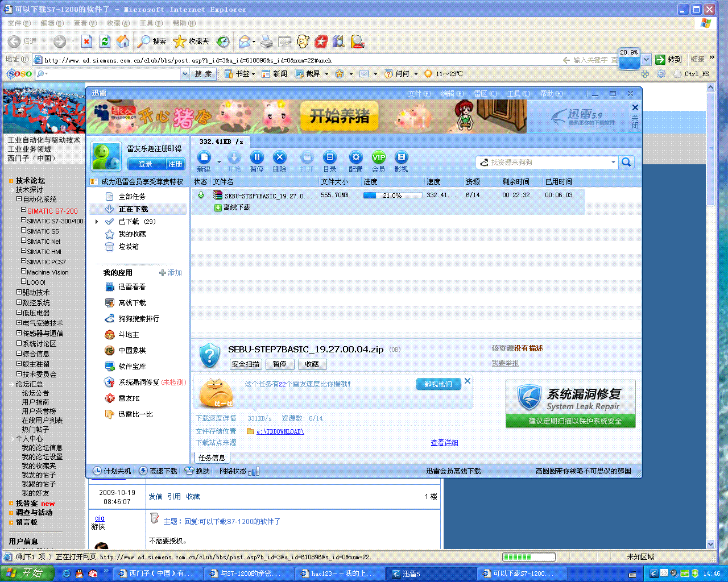Open the 垃圾箱 recycle bin folder

pyautogui.click(x=122, y=247)
